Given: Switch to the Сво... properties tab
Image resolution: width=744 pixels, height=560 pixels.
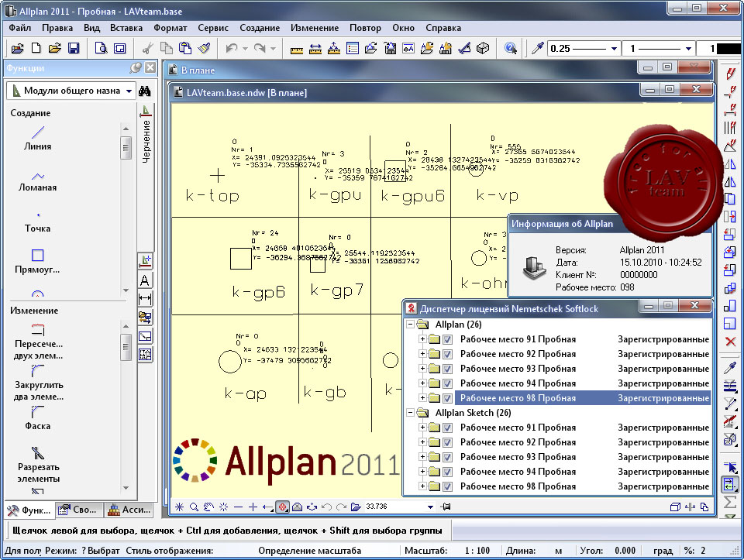Looking at the screenshot, I should pyautogui.click(x=79, y=510).
